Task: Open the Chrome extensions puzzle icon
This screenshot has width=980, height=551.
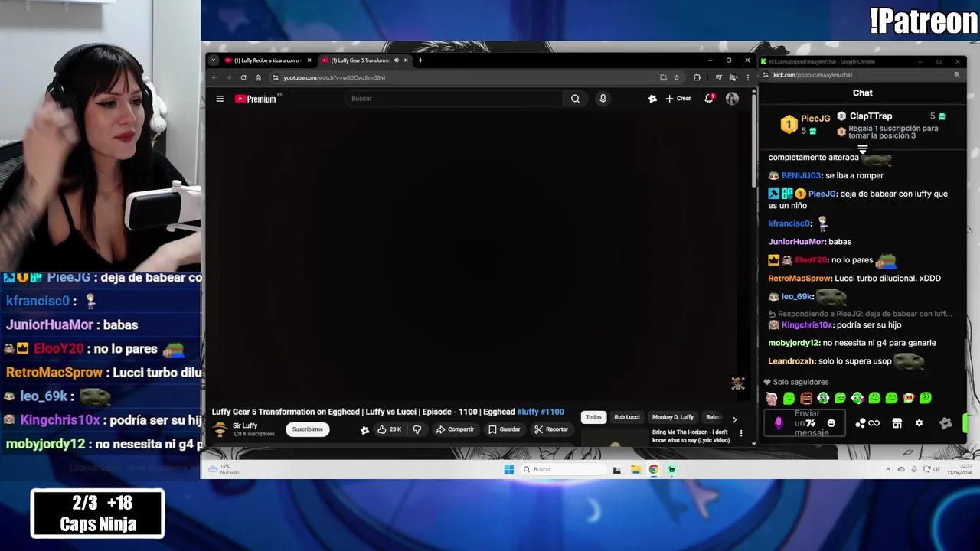Action: [697, 77]
